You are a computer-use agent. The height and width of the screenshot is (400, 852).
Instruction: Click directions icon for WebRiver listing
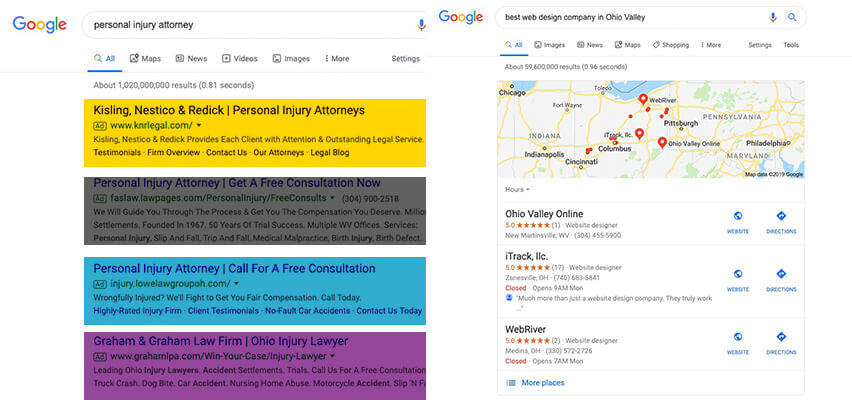tap(781, 337)
